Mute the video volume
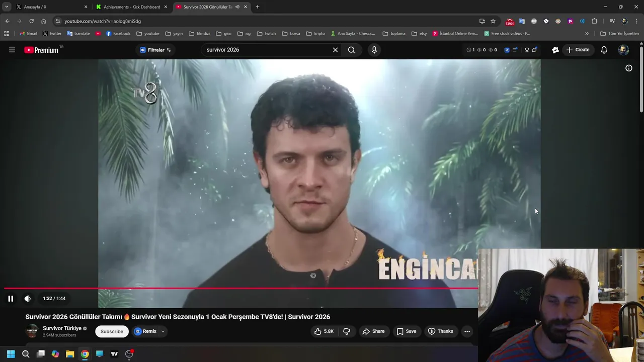Viewport: 644px width, 362px height. pyautogui.click(x=28, y=298)
